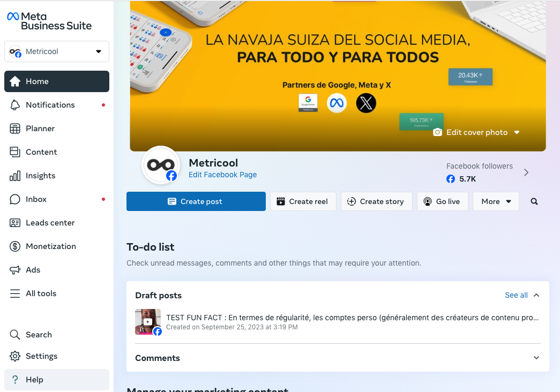Click the X logo in cover photo
Screen dimensions: 560x392
(366, 103)
